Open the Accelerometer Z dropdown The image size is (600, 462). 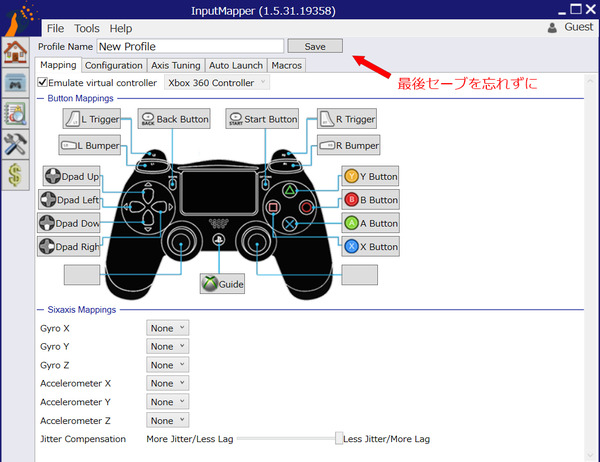tap(168, 420)
